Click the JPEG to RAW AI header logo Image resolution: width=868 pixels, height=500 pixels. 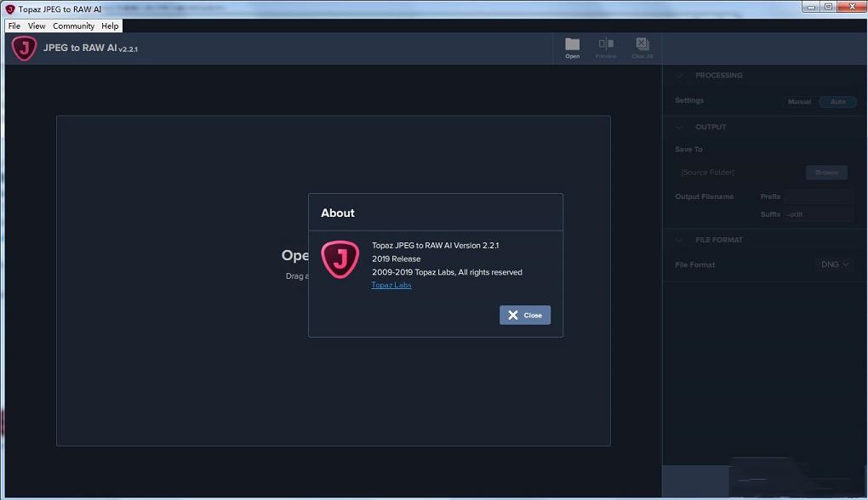point(24,48)
